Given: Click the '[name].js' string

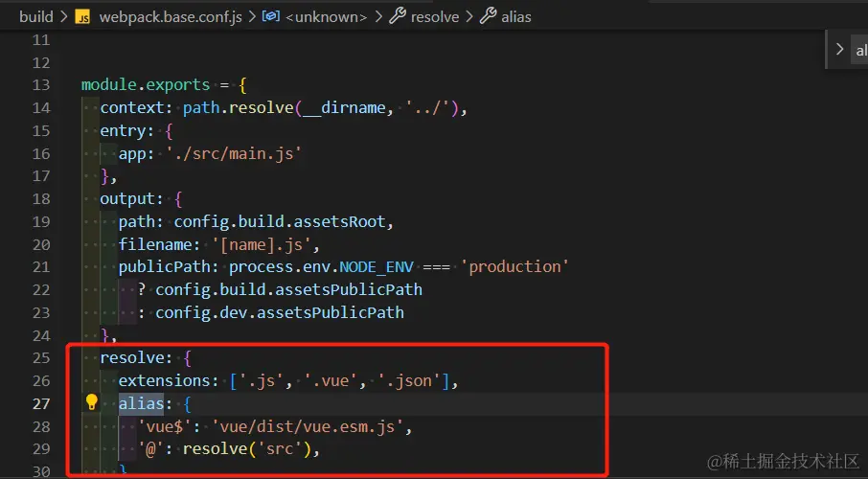Looking at the screenshot, I should [x=261, y=244].
